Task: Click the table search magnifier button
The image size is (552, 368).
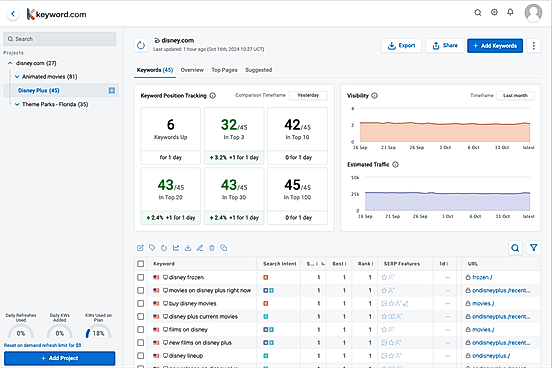Action: 515,248
